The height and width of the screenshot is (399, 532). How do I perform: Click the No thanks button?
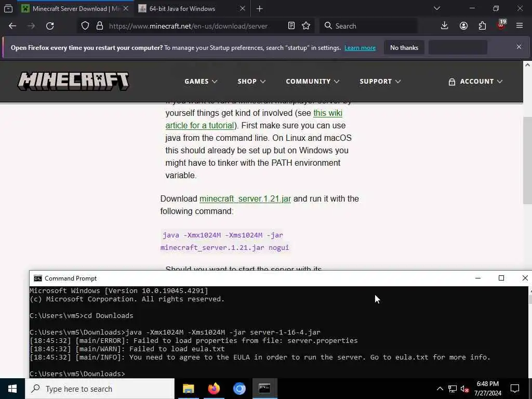404,47
